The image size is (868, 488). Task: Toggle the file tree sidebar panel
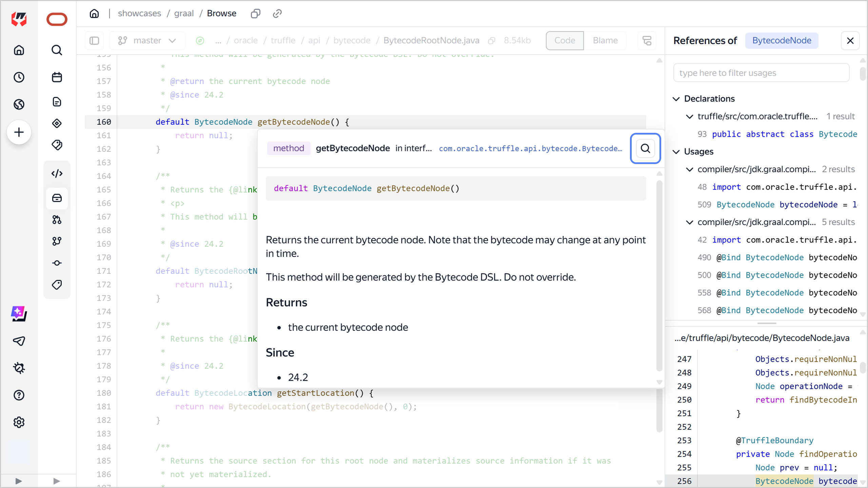pos(94,40)
